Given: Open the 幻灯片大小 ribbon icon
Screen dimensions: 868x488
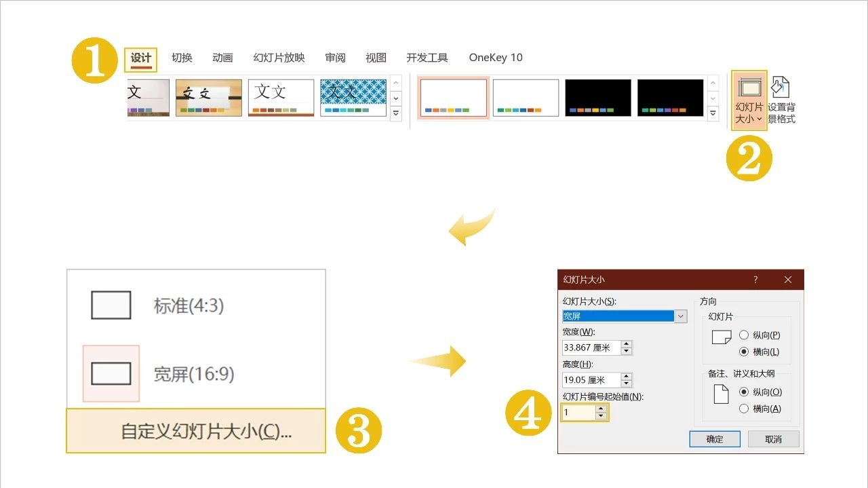Looking at the screenshot, I should (749, 98).
